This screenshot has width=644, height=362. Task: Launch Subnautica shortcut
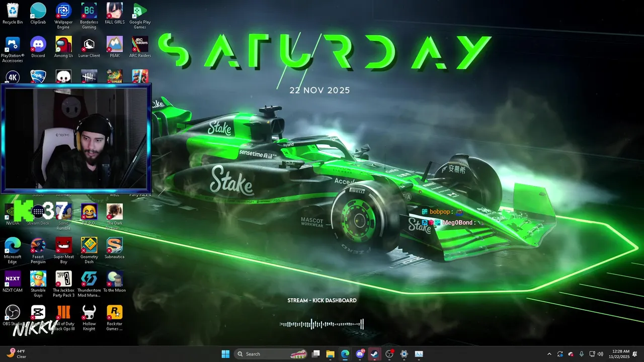(115, 248)
